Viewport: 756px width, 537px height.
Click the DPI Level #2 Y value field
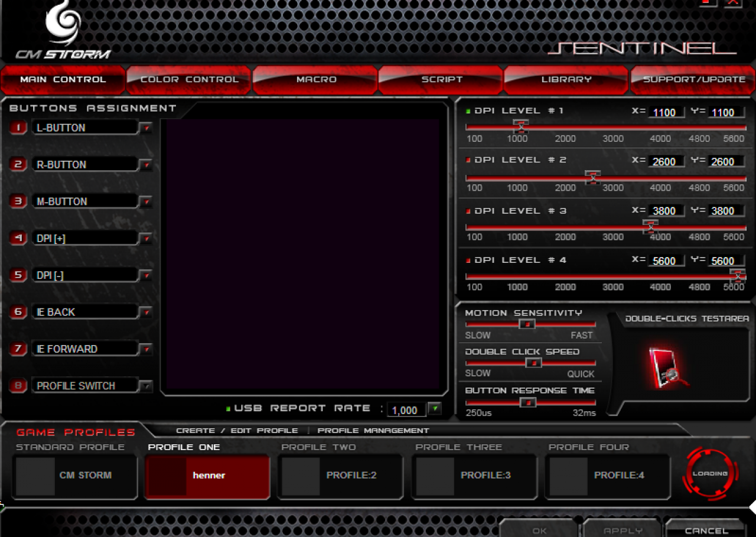pos(726,161)
